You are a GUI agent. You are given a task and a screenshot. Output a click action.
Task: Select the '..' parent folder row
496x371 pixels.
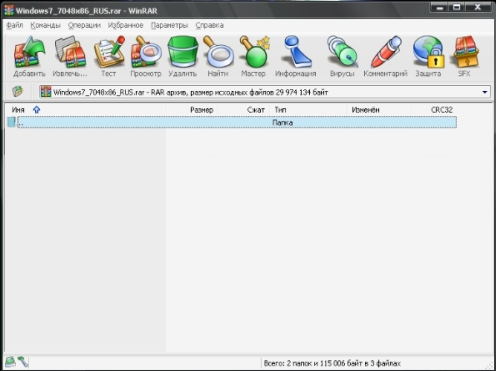[x=232, y=122]
